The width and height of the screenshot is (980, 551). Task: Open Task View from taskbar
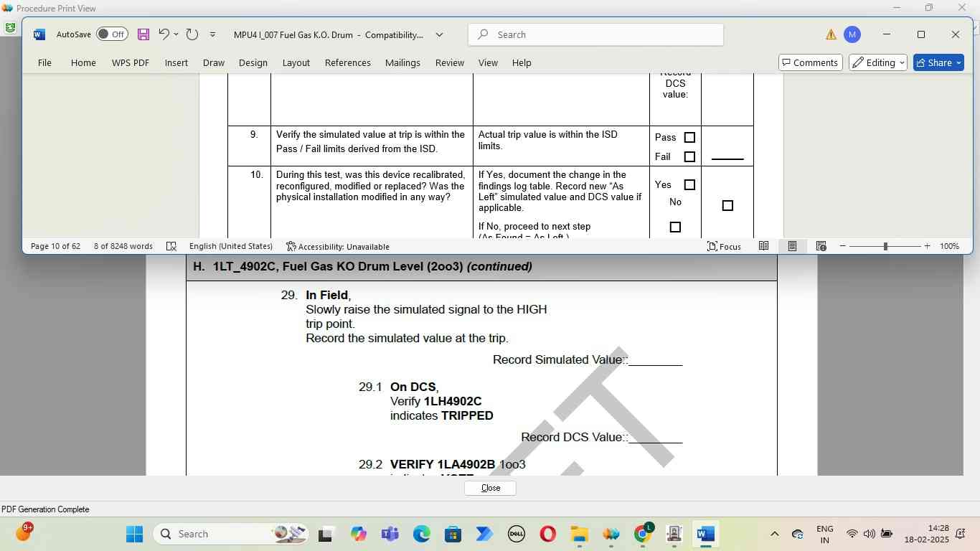[325, 534]
